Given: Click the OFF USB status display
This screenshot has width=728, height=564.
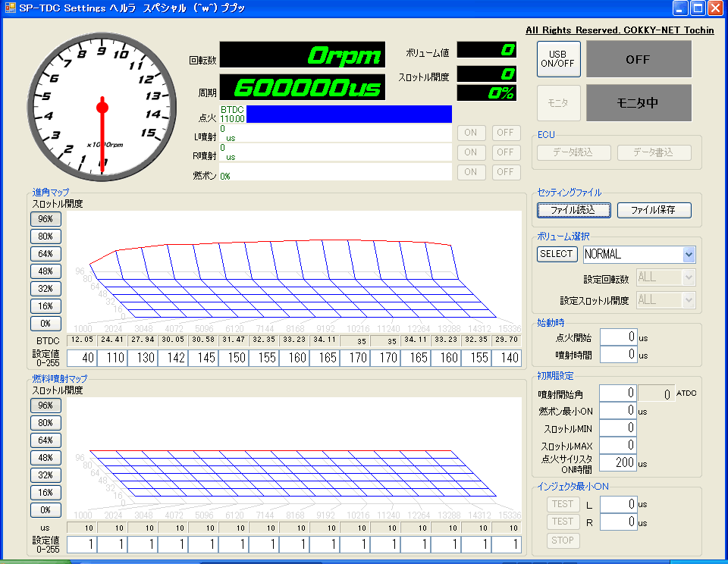Looking at the screenshot, I should tap(639, 59).
